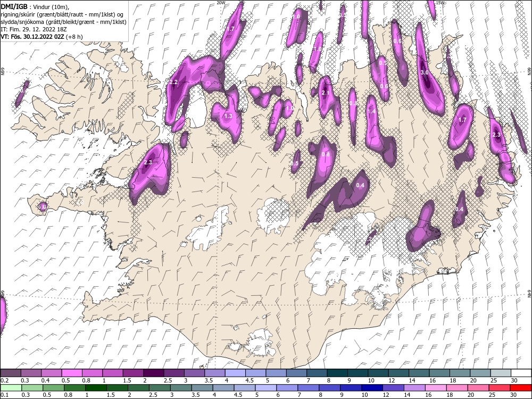Select the darkest green 1 rain legend swatch
Image resolution: width=532 pixels, height=399 pixels.
point(96,388)
